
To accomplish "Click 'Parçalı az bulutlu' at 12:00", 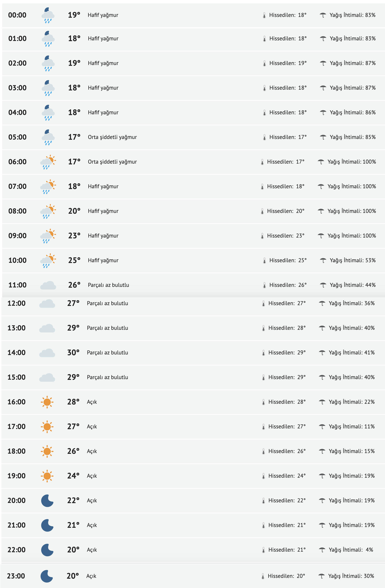I will click(x=107, y=303).
